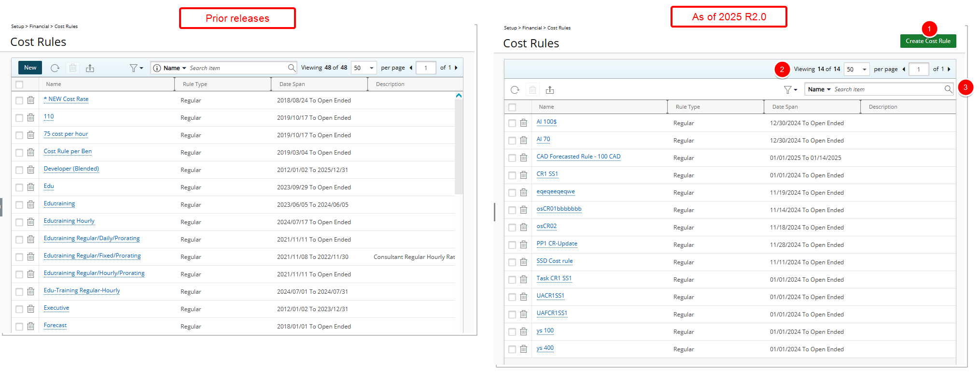Open the 'Task CR1 SS1' link
This screenshot has height=373, width=980.
(x=554, y=278)
